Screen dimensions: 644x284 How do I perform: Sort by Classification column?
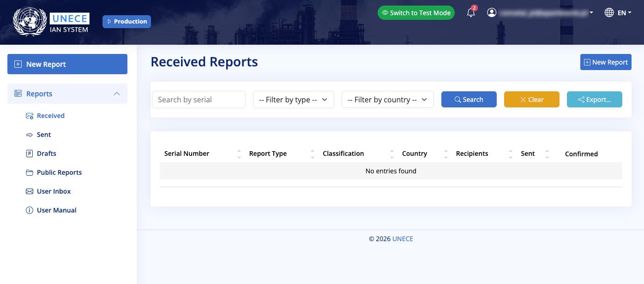(358, 154)
